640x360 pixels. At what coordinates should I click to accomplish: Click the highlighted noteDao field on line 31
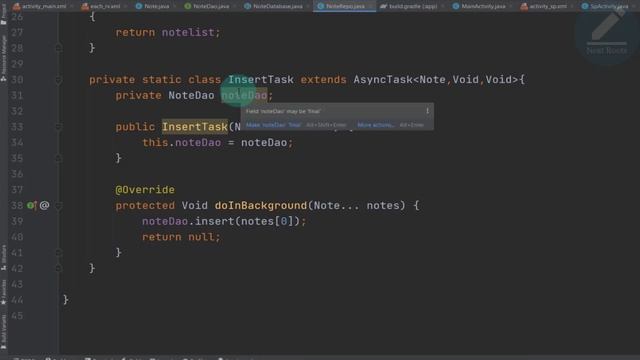244,96
